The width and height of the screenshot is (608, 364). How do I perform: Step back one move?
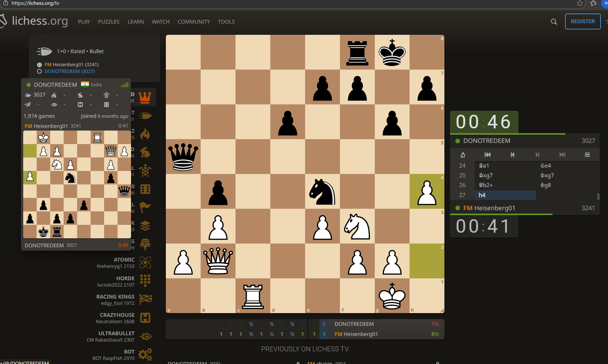(513, 155)
